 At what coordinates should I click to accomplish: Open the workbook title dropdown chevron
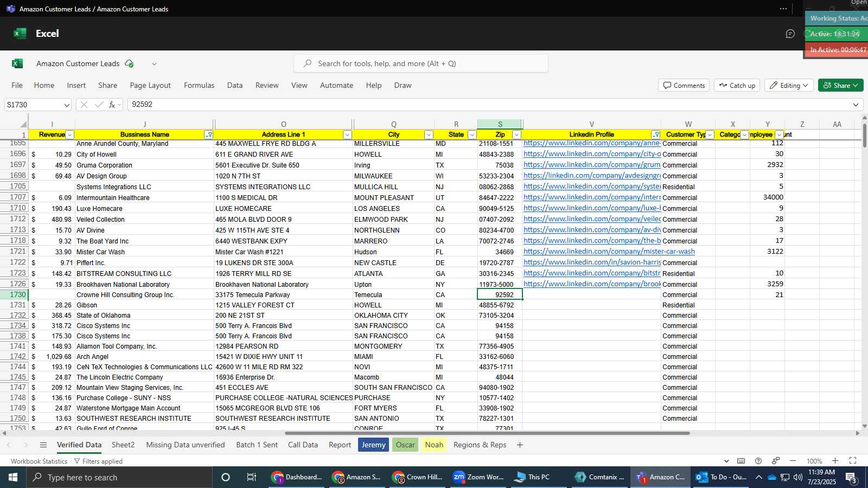[x=154, y=63]
